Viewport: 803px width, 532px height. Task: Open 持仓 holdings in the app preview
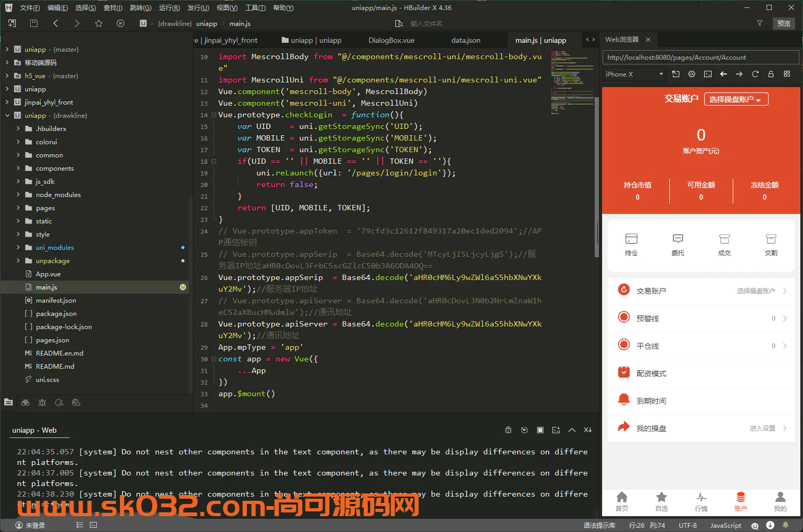click(631, 245)
